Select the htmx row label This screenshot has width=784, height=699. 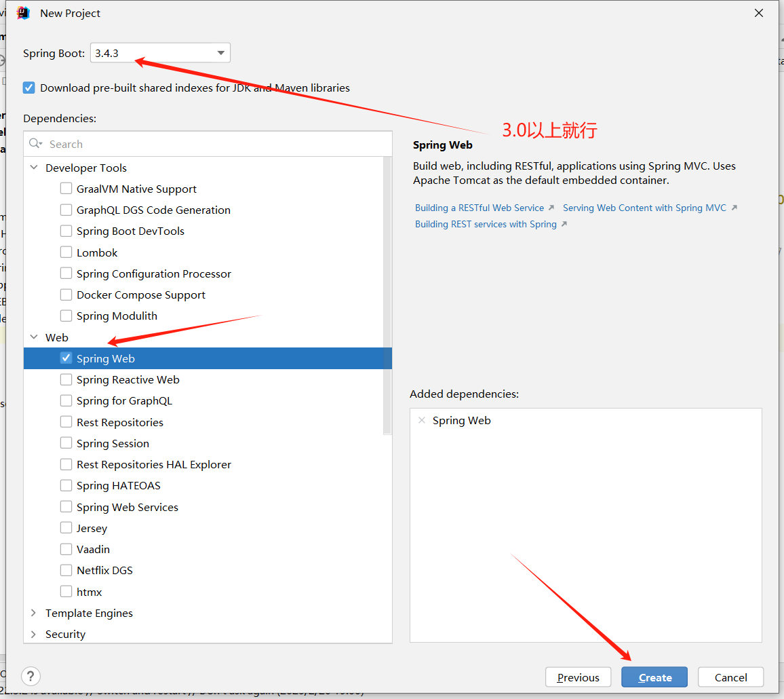(89, 592)
